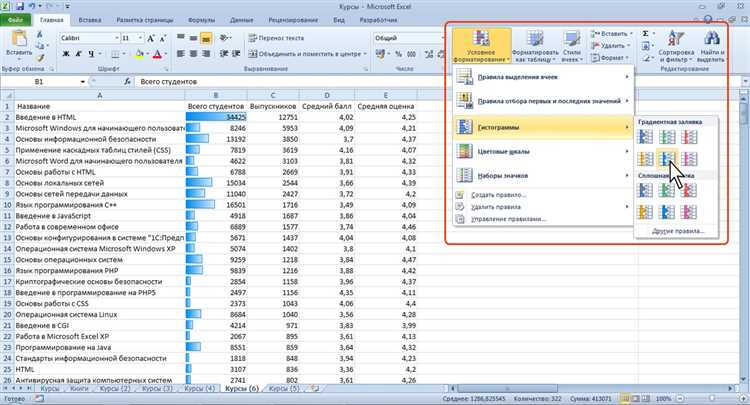This screenshot has height=405, width=750.
Task: Expand the Name Box B1 dropdown
Action: pos(83,82)
